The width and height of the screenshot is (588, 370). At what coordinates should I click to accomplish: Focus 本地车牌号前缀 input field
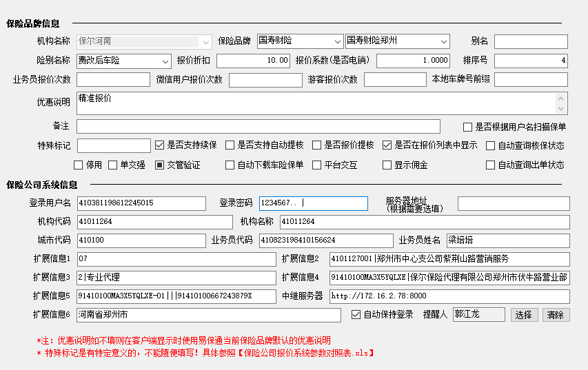531,80
